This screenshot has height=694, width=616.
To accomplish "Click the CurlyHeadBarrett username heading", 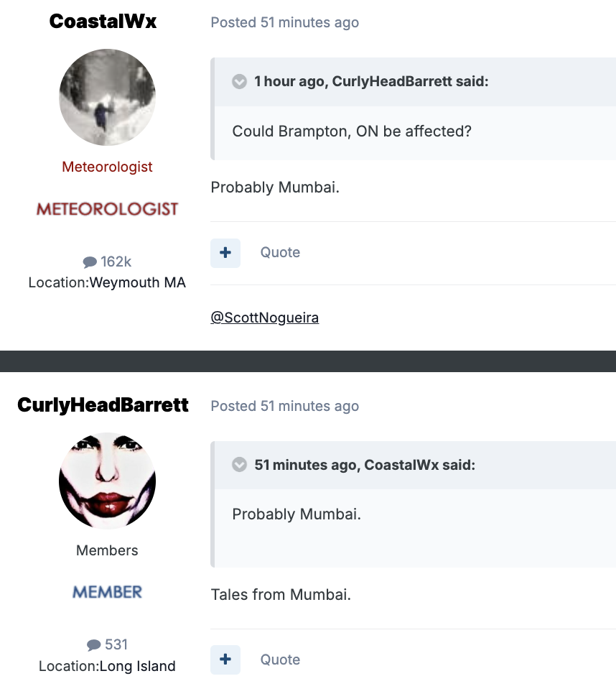I will pyautogui.click(x=103, y=405).
